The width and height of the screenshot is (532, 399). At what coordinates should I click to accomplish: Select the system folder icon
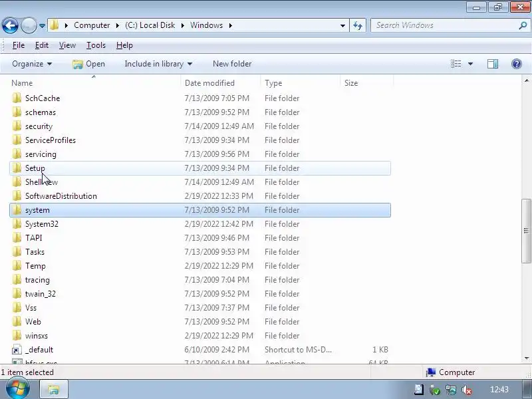coord(17,210)
